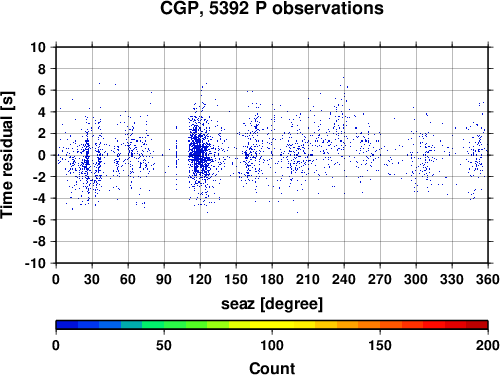Viewport: 500px width, 375px height.
Task: Click the "8" tick on the time residual axis
Action: [x=42, y=69]
